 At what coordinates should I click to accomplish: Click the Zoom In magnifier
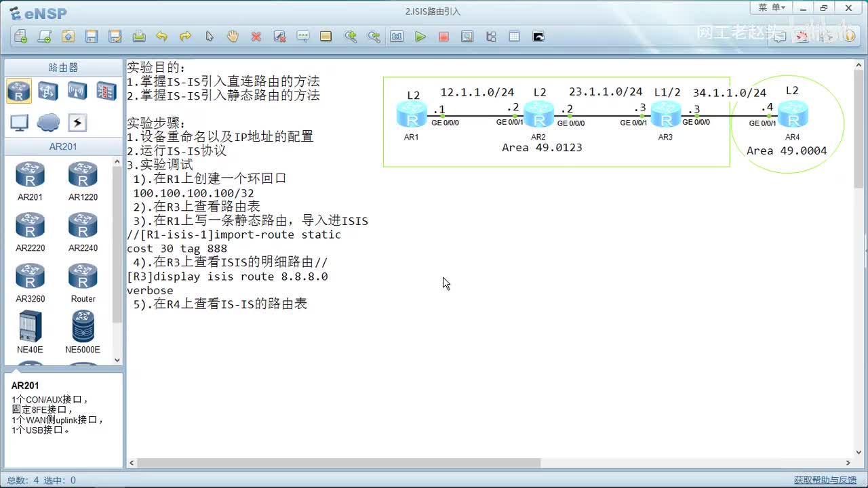[x=351, y=37]
